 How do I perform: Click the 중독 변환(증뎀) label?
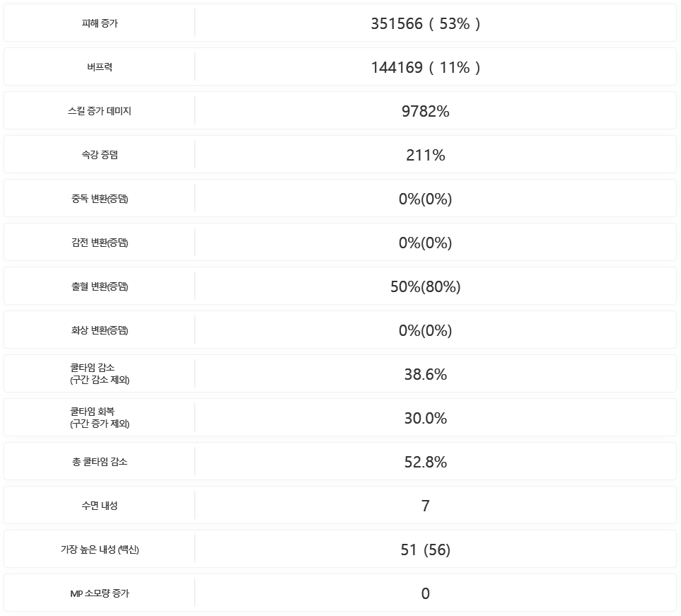[100, 199]
